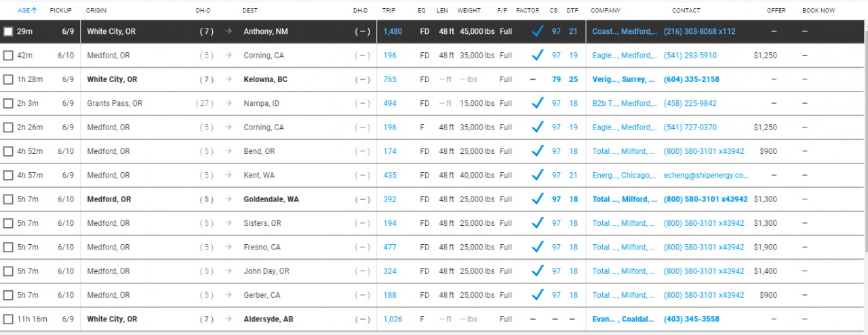Screen dimensions: 868x335
Task: Open echeng@shipenergy email contact link
Action: pyautogui.click(x=706, y=175)
